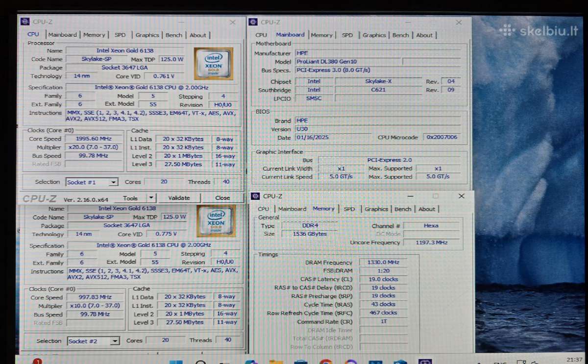Click the CPU-Z icon in the Socket #1 window title bar
The image size is (588, 364).
(25, 22)
